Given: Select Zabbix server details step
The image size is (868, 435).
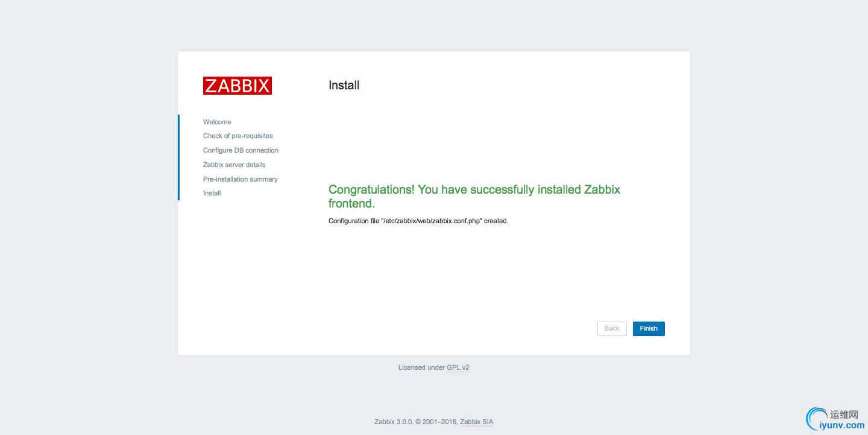Looking at the screenshot, I should [234, 165].
